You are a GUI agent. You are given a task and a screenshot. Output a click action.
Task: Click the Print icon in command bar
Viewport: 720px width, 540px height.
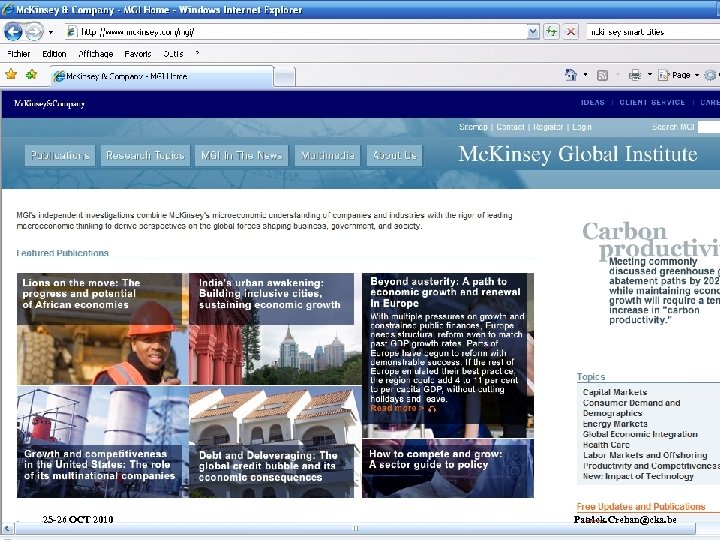(635, 75)
